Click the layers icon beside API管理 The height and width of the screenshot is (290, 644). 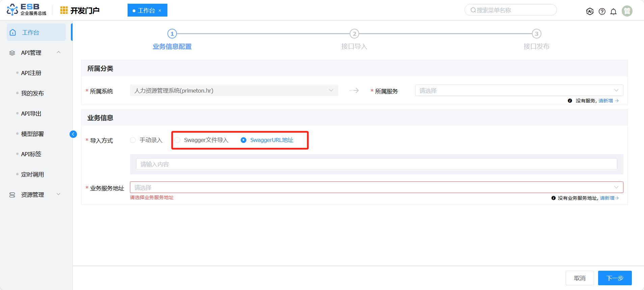click(x=12, y=53)
